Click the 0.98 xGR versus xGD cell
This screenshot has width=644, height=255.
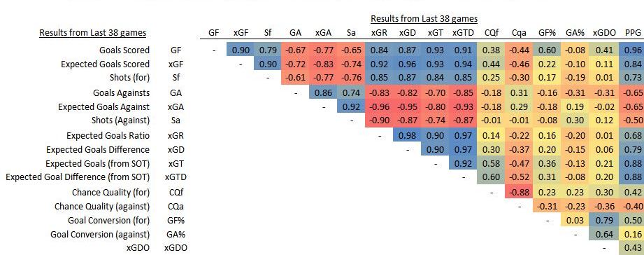click(407, 135)
